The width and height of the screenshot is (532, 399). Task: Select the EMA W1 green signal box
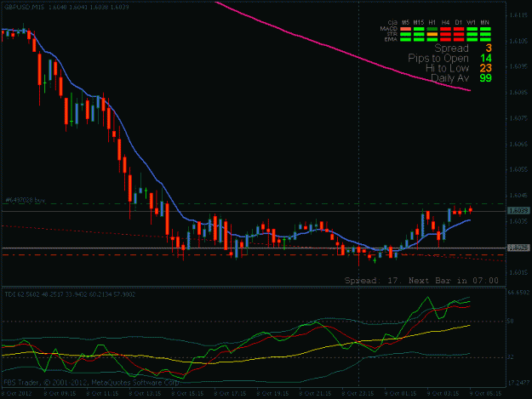(x=472, y=40)
